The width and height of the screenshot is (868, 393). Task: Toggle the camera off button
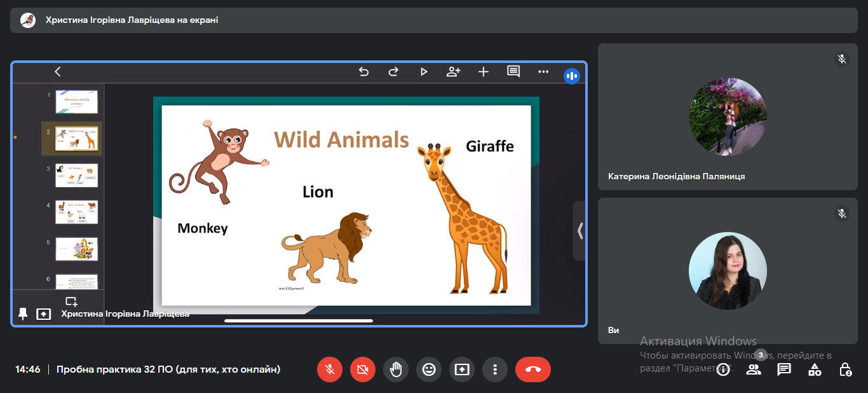point(363,369)
